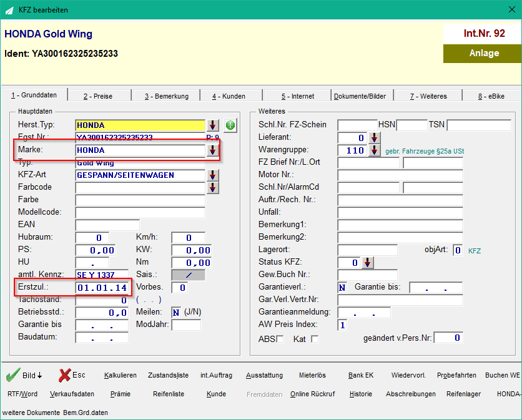
Task: Click the Kunde button
Action: (216, 394)
